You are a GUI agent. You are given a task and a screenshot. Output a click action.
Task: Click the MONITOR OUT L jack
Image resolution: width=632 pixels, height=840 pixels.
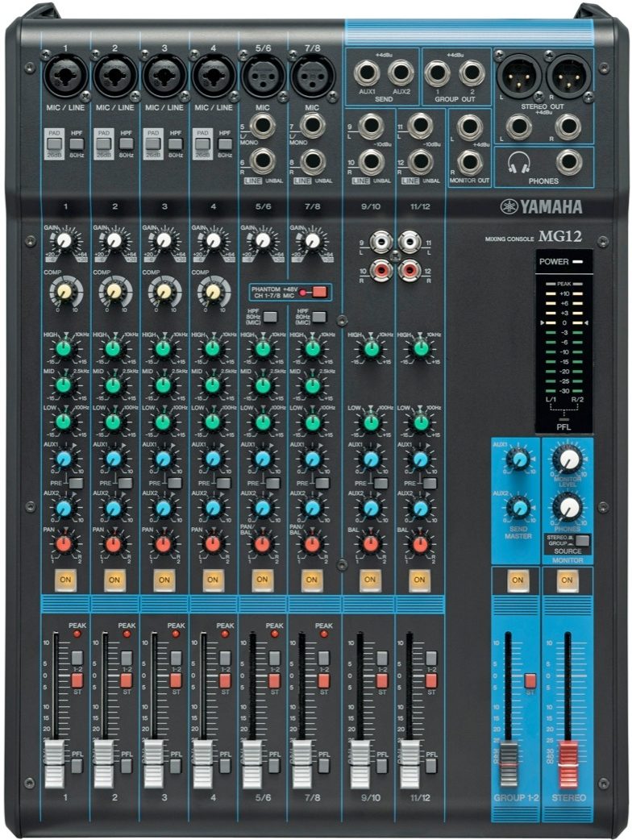click(470, 127)
